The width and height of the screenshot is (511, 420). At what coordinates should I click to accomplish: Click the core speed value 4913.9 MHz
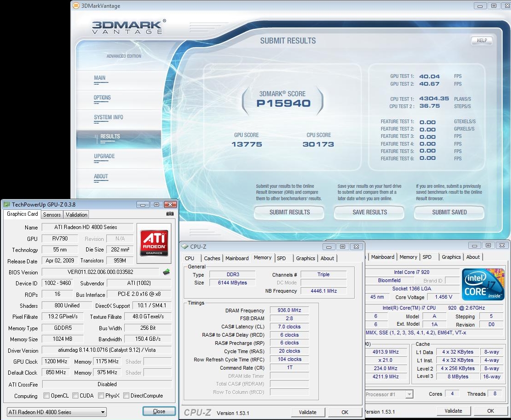(386, 352)
